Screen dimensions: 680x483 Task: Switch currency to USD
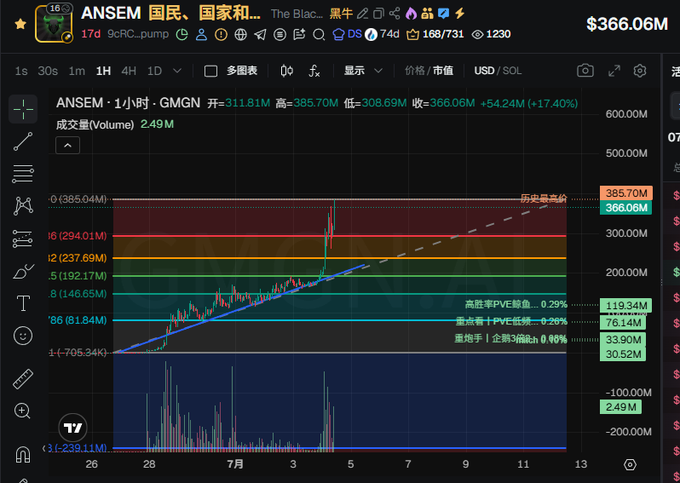pos(484,71)
